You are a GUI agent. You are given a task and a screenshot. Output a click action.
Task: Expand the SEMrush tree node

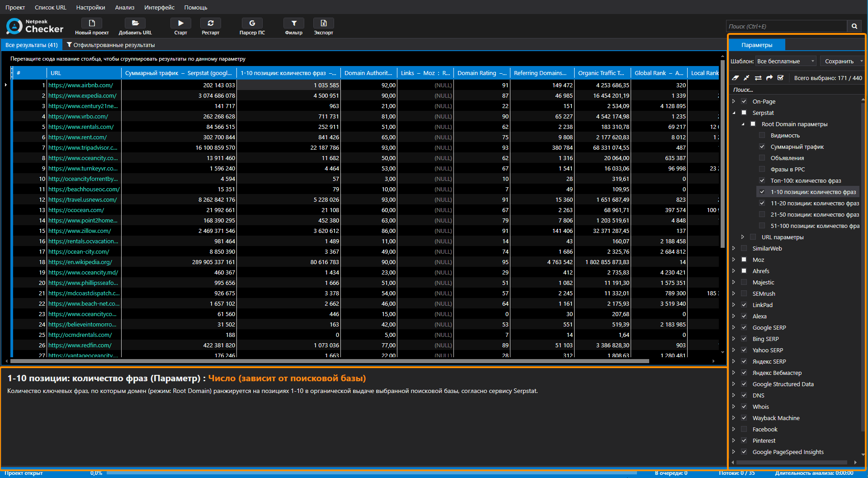(734, 293)
